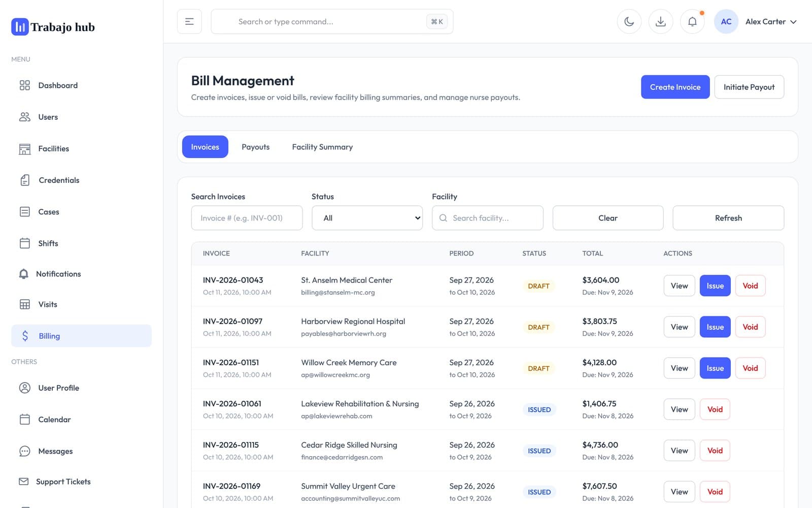Click the Initiate Payout button
This screenshot has height=508, width=812.
[x=749, y=87]
